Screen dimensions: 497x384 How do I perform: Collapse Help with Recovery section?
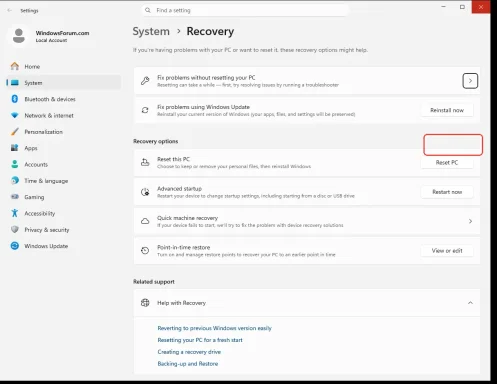tap(470, 303)
